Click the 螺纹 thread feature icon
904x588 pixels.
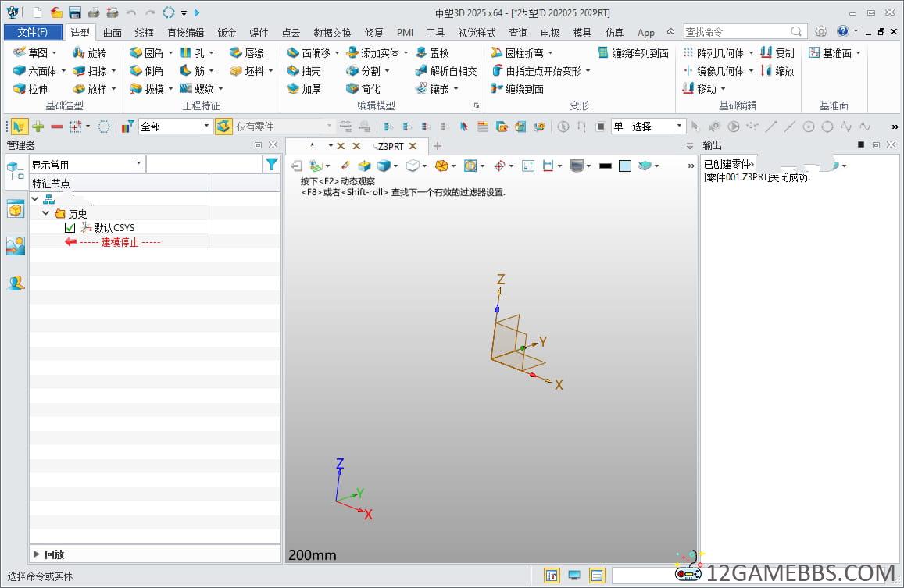coord(186,89)
